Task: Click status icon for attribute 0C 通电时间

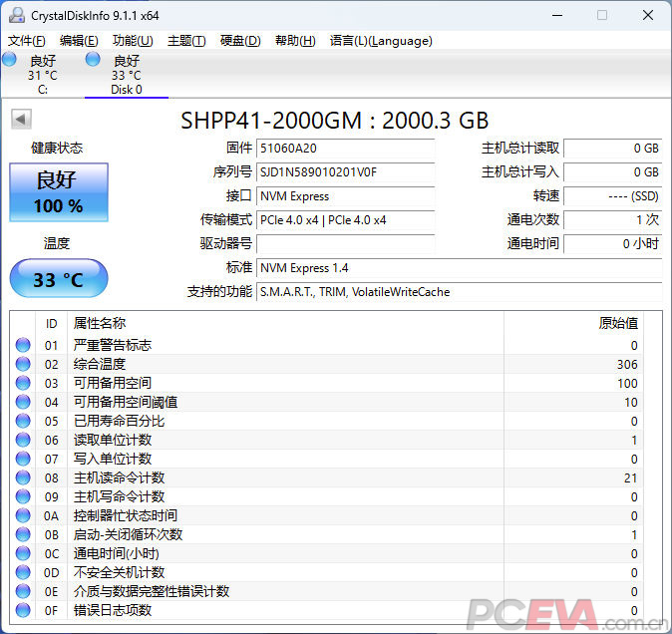Action: pyautogui.click(x=23, y=553)
